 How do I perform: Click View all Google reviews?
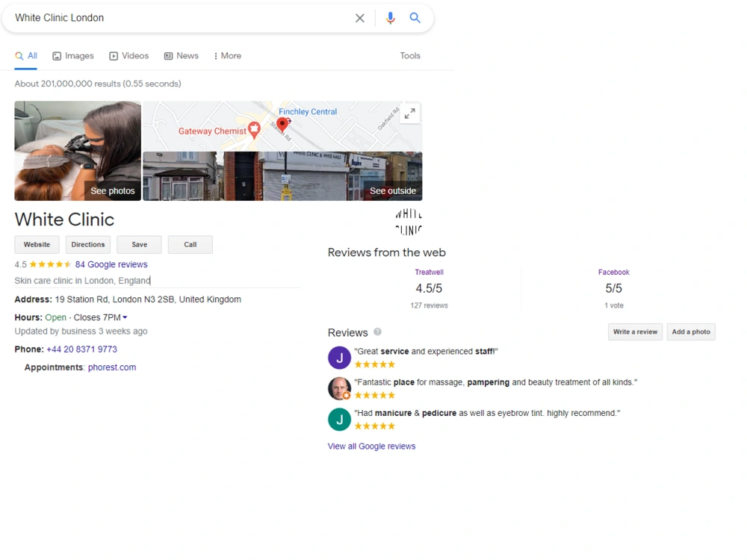click(371, 447)
